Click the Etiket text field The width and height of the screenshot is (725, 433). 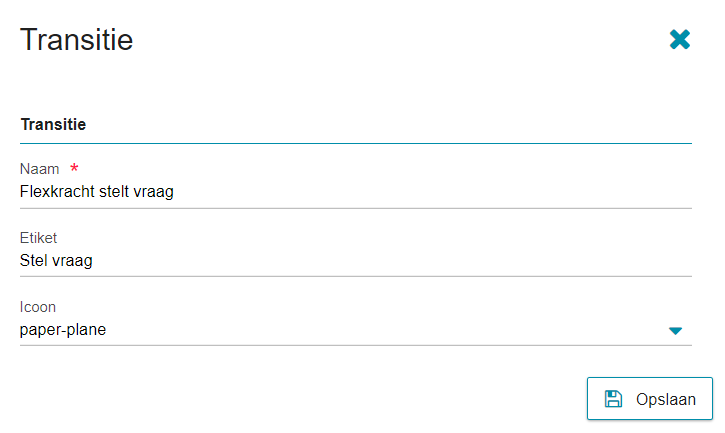point(356,260)
